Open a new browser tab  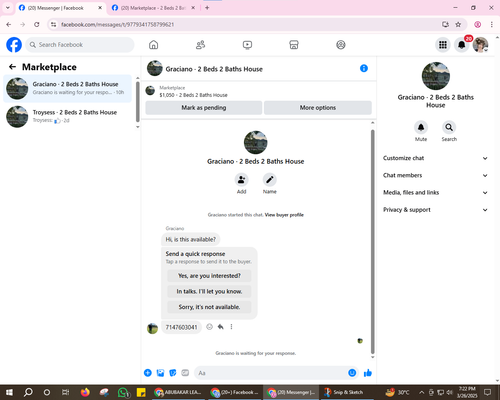point(207,8)
